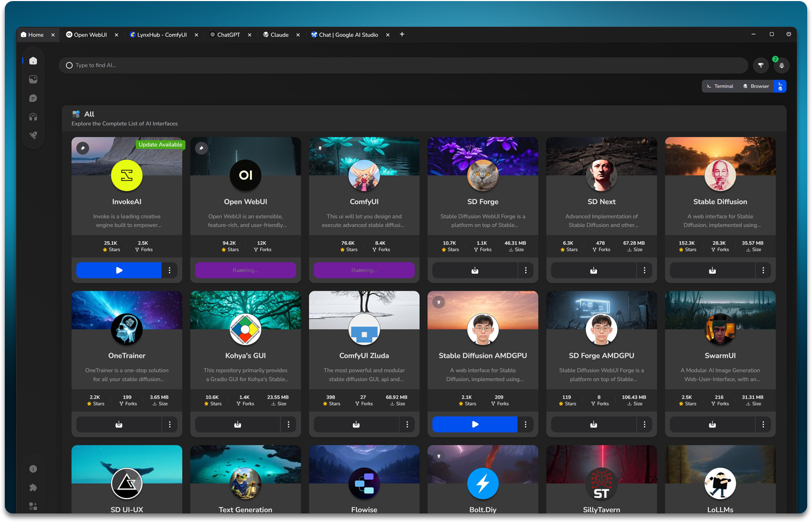Open text generation chat section in sidebar

(x=33, y=98)
